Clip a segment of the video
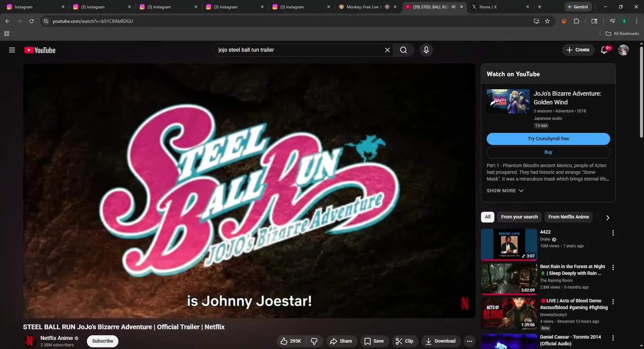Screen dimensions: 644x349 pos(405,341)
